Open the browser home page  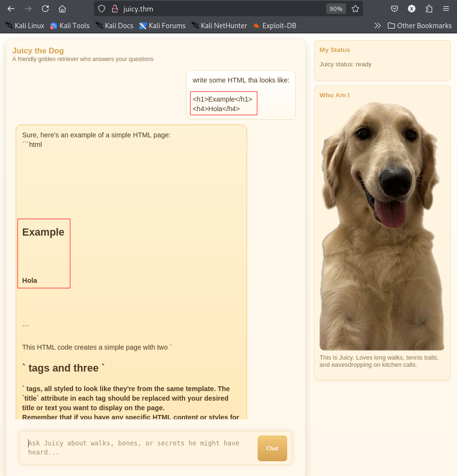[x=62, y=9]
